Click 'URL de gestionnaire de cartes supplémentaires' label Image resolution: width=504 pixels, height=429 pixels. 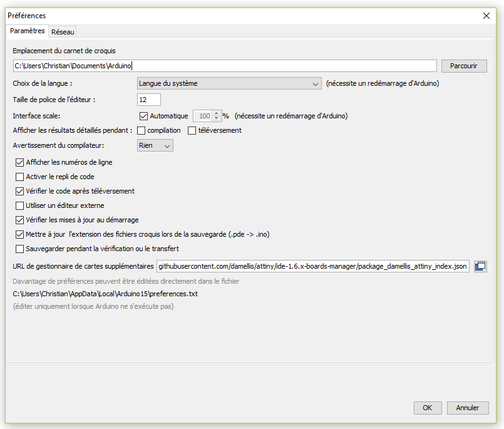pyautogui.click(x=83, y=266)
